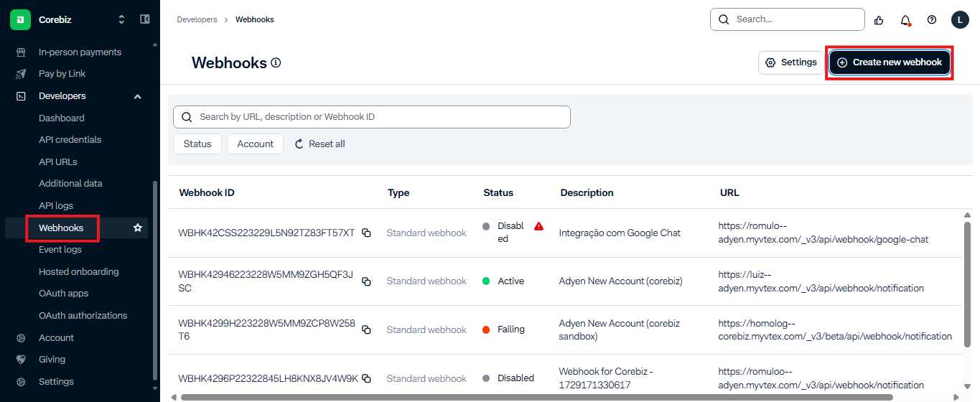980x402 pixels.
Task: Click the magnifier icon in top search
Action: [724, 19]
